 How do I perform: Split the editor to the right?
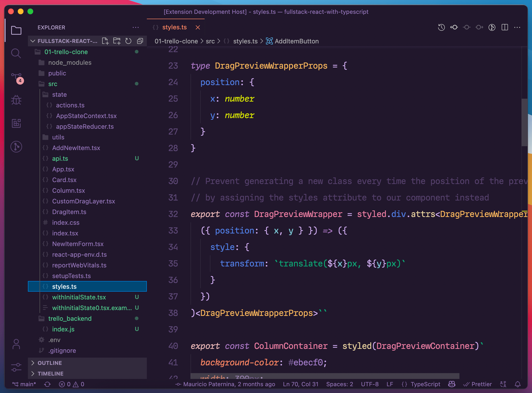click(x=505, y=27)
